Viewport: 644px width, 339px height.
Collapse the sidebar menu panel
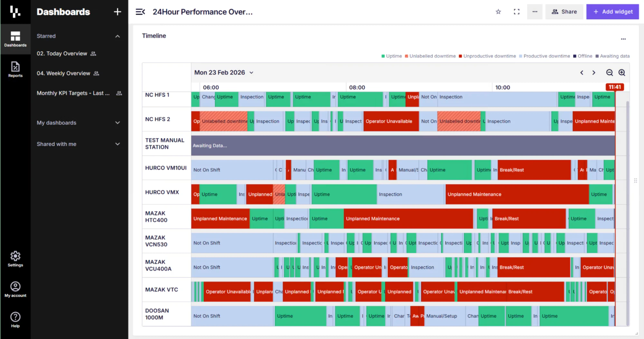(140, 12)
